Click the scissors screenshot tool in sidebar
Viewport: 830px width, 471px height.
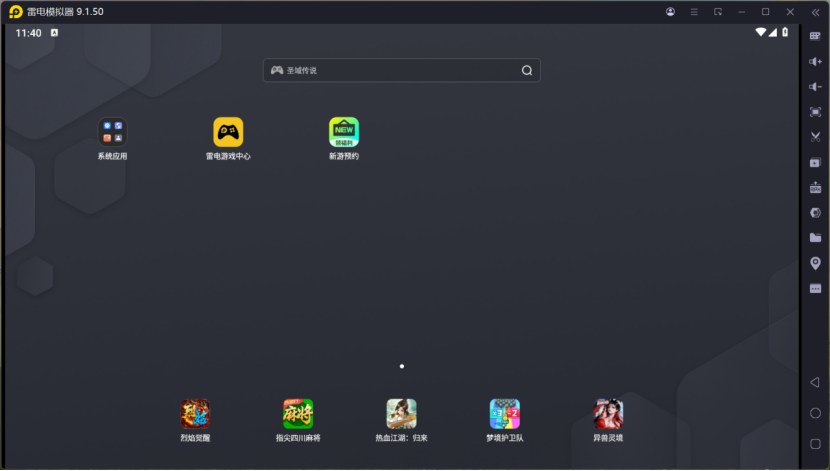tap(815, 137)
